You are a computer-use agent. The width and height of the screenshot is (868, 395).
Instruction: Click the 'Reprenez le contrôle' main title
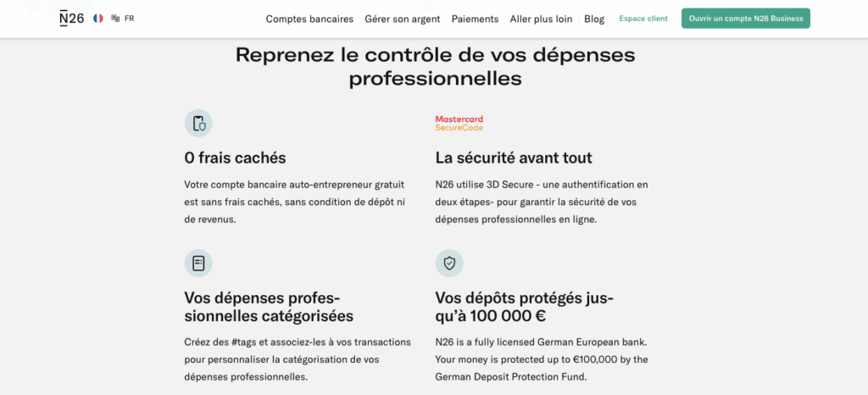[x=435, y=67]
